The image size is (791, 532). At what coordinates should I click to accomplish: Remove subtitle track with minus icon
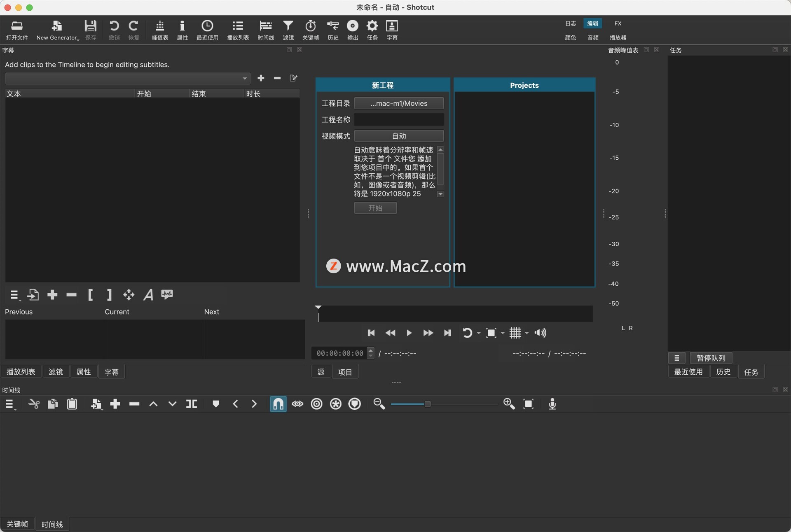(277, 78)
